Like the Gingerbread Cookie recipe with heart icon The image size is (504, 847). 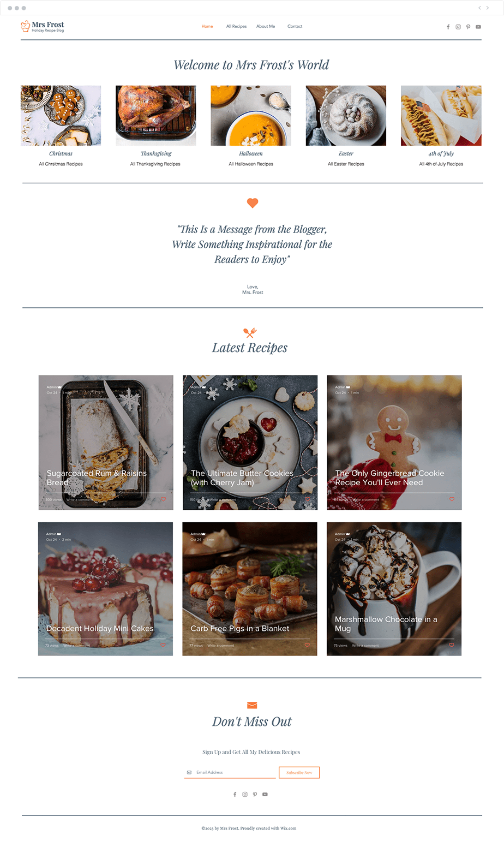(x=452, y=499)
